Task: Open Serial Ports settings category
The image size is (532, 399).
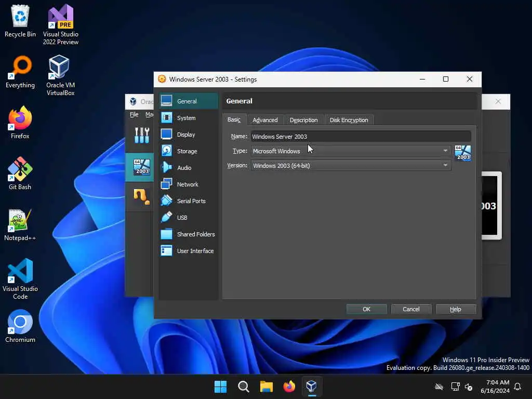Action: point(188,201)
